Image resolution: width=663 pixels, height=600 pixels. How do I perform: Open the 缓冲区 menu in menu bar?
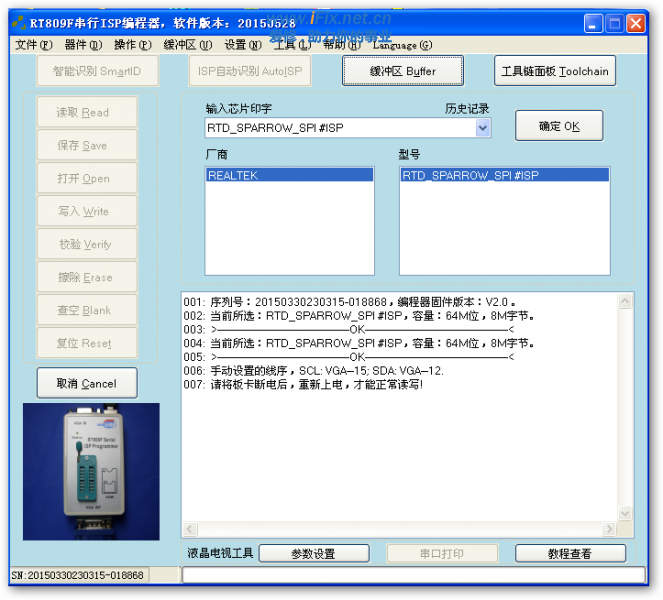point(187,45)
